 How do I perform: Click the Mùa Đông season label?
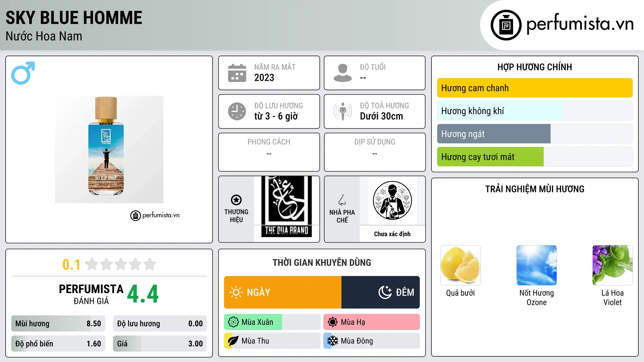357,341
